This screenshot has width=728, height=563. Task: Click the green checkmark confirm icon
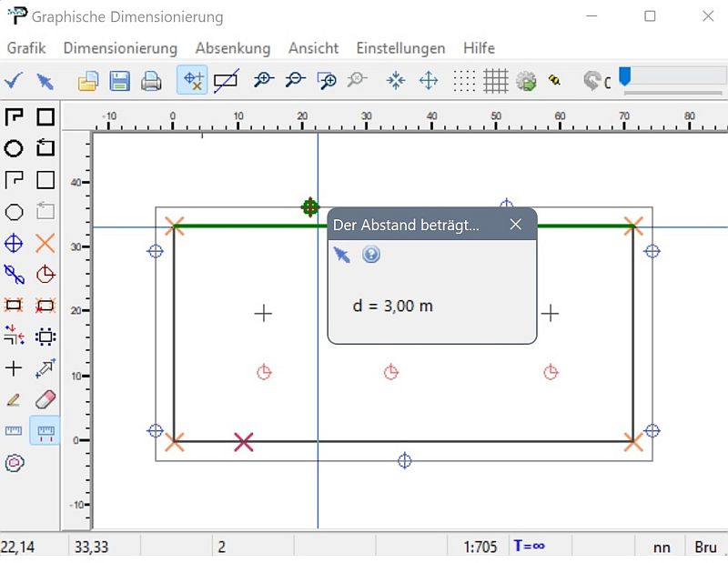[x=14, y=81]
